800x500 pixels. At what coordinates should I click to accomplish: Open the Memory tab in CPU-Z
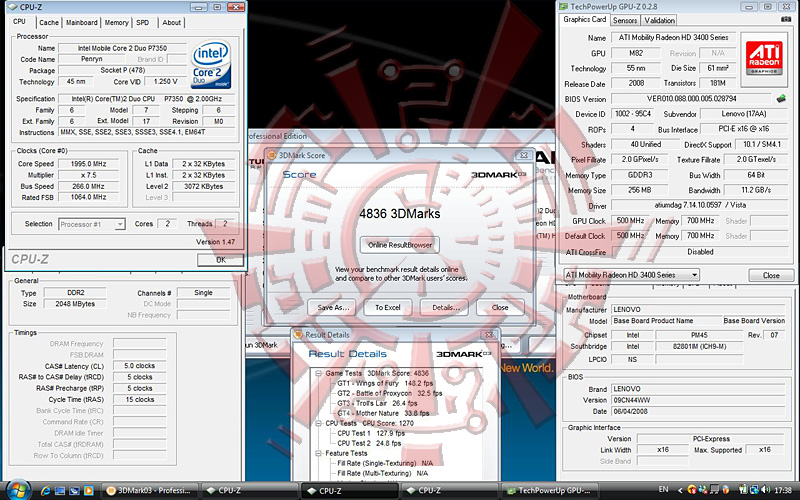(116, 22)
